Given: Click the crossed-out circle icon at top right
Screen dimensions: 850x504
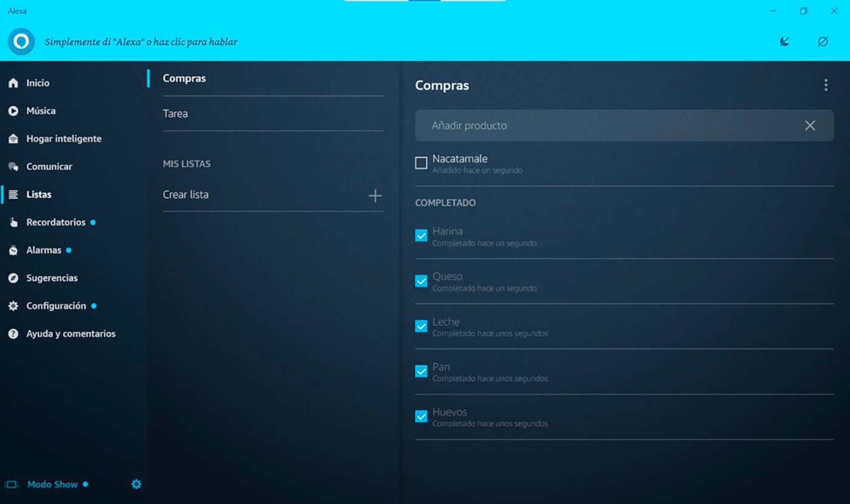Looking at the screenshot, I should (x=823, y=42).
